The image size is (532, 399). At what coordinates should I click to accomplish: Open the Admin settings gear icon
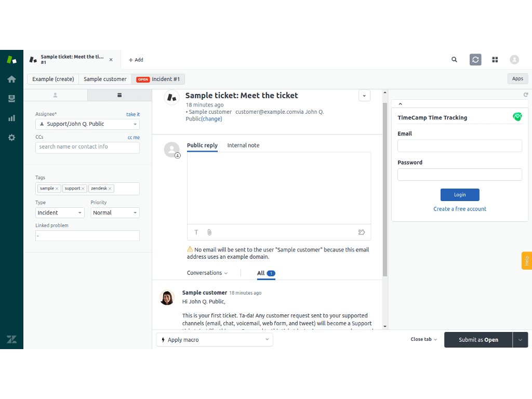point(11,138)
